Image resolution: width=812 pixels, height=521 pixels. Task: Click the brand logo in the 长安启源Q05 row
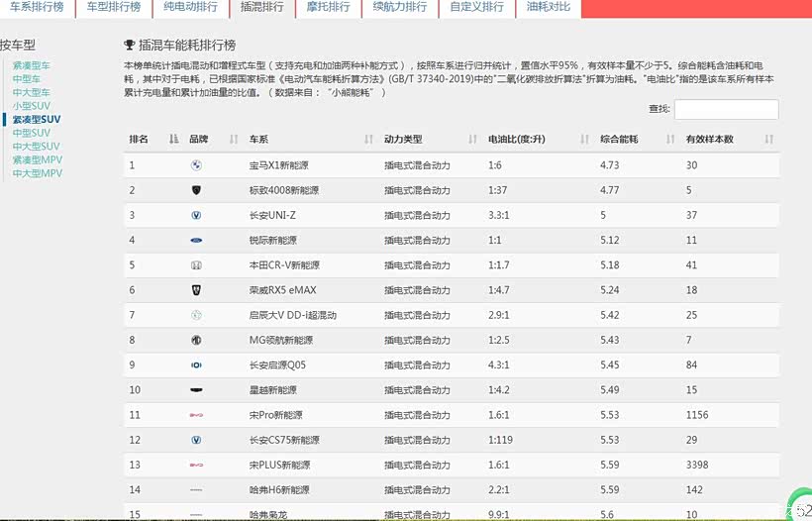196,365
